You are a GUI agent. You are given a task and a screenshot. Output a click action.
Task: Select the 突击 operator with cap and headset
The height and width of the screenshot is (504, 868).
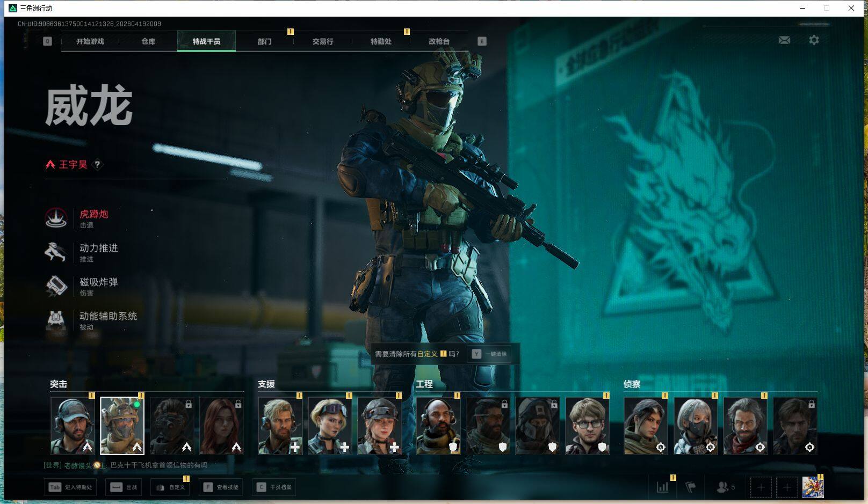click(x=73, y=426)
